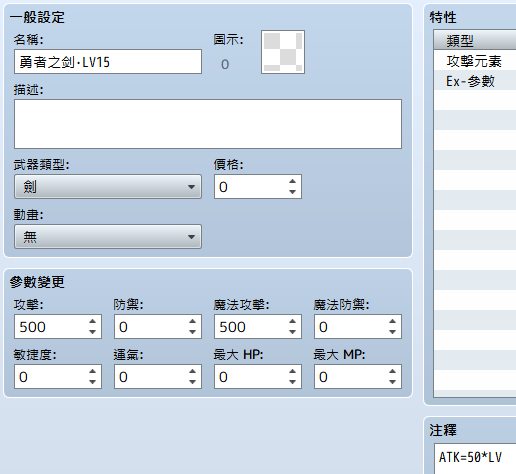Increase 最大 HP with the up arrow
This screenshot has height=474, width=516.
[292, 371]
